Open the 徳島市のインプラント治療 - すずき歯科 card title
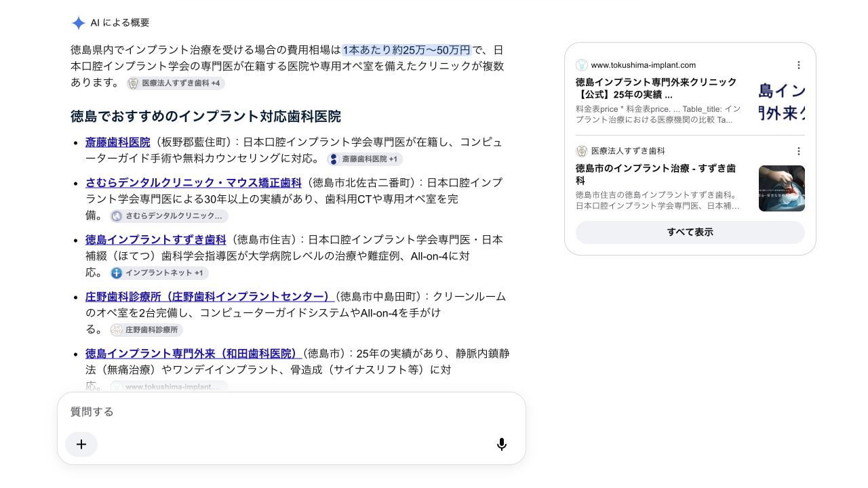The image size is (868, 488). click(x=656, y=175)
